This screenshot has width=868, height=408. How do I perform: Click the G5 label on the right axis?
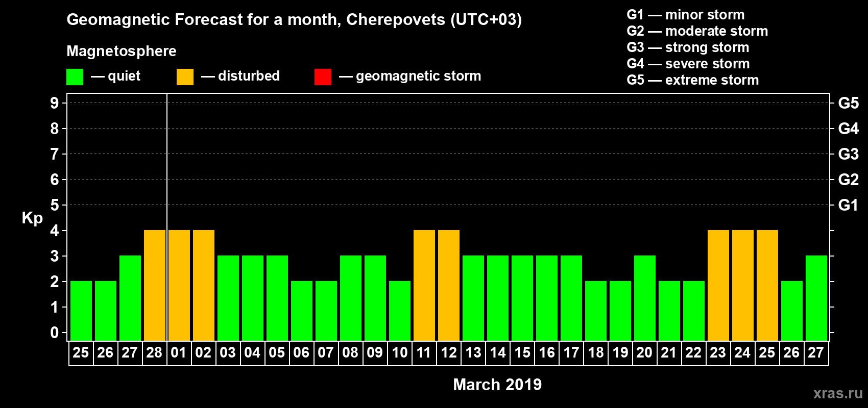(x=849, y=103)
